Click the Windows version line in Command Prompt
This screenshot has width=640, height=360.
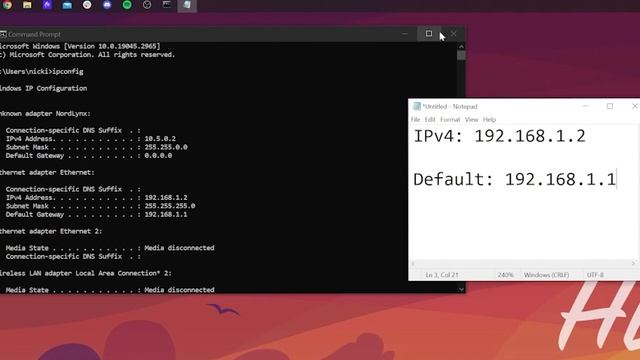click(x=80, y=46)
